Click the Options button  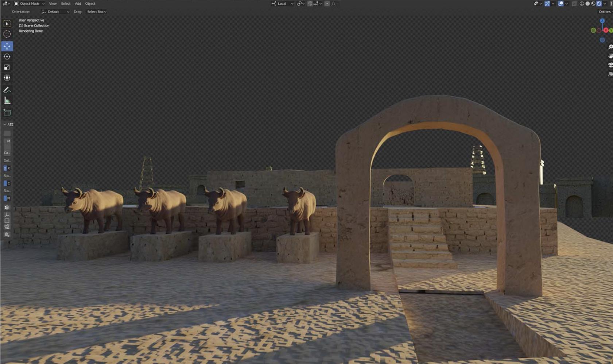point(604,12)
